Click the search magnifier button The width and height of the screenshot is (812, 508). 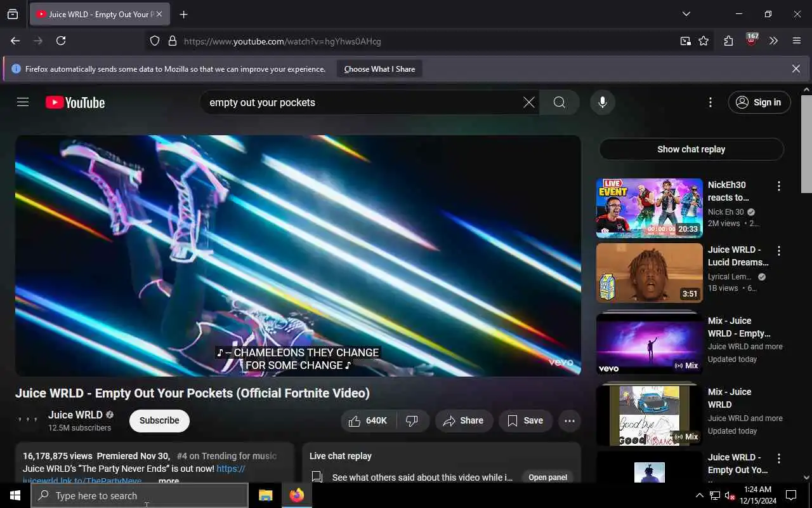(560, 102)
